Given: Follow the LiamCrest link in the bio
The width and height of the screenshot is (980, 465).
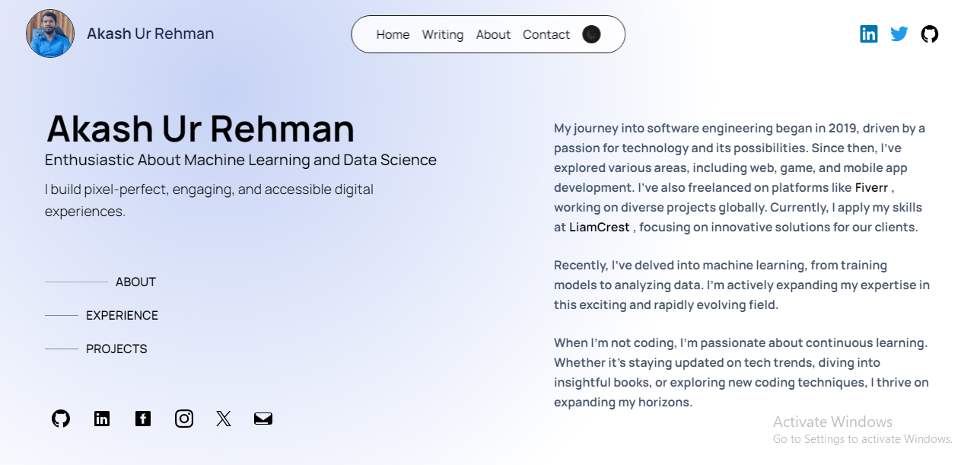Looking at the screenshot, I should click(600, 227).
